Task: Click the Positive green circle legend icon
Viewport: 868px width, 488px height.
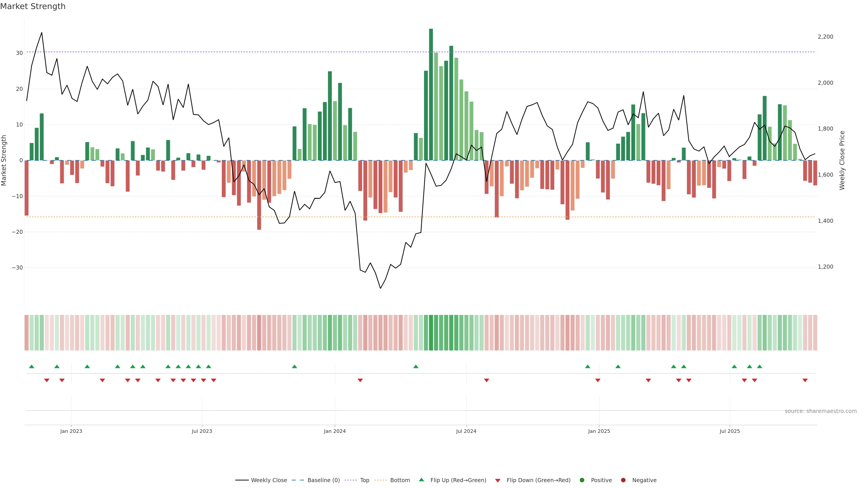Action: (x=582, y=480)
